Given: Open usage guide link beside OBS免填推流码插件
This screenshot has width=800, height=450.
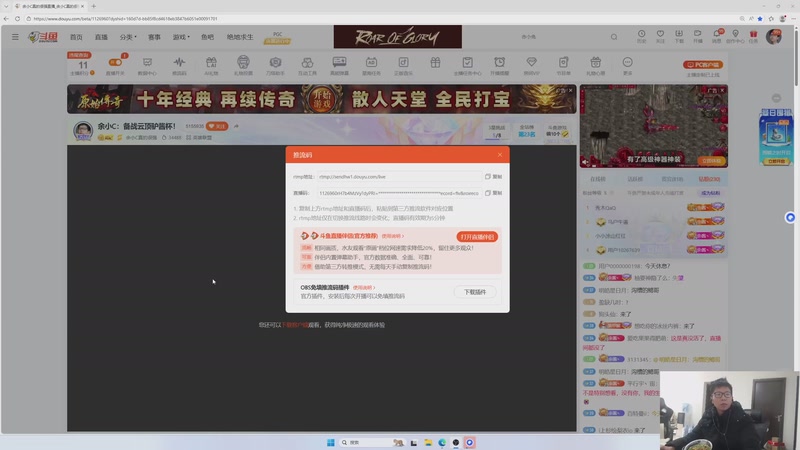Looking at the screenshot, I should (364, 288).
